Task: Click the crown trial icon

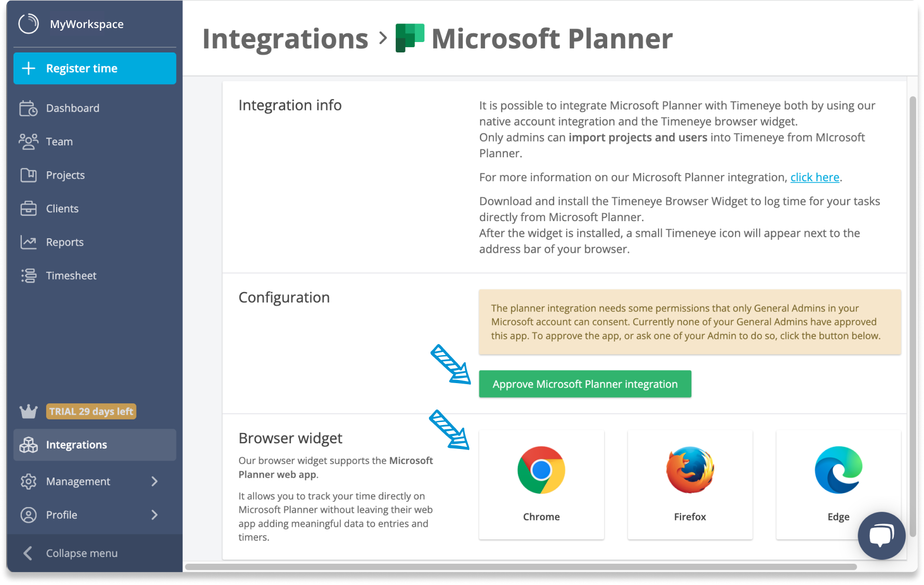Action: [29, 412]
